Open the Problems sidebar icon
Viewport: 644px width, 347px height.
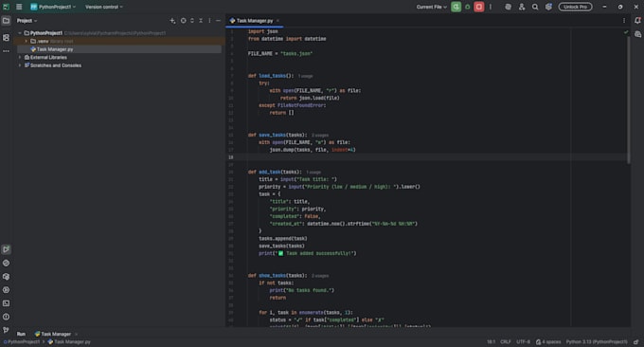pos(6,317)
